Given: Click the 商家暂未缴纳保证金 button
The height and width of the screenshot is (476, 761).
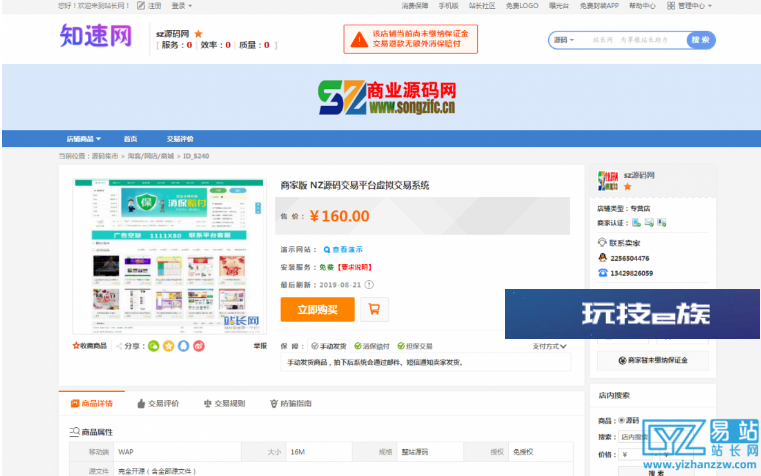Looking at the screenshot, I should coord(653,360).
